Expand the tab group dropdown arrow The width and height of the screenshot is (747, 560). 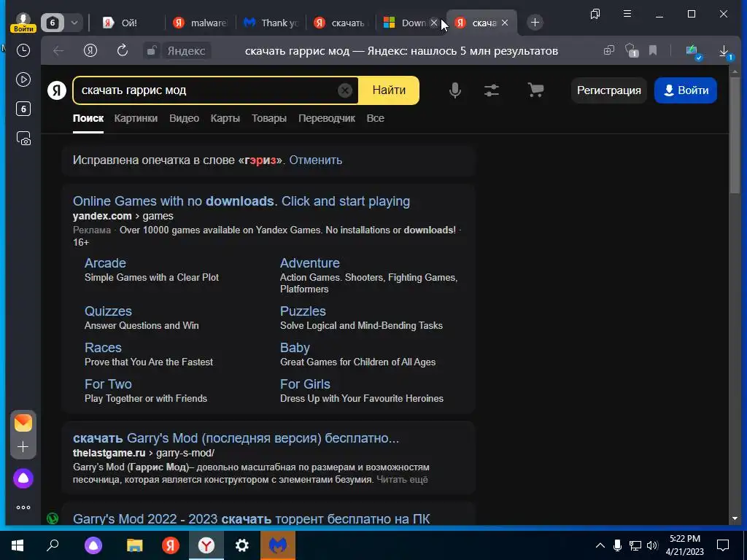pos(74,23)
